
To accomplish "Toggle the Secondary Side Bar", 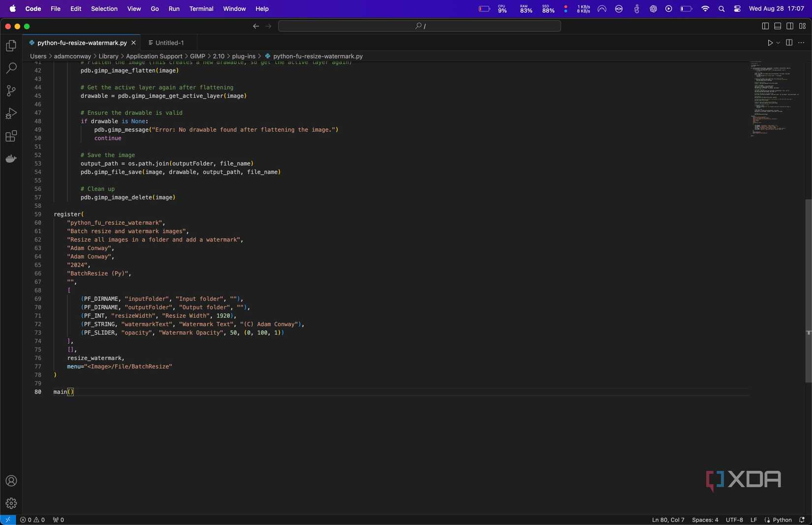I will click(x=789, y=26).
